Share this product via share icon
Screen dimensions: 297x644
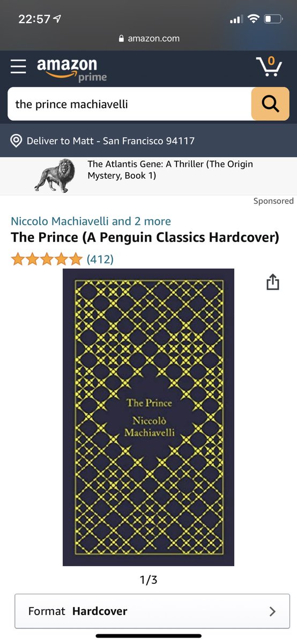(273, 282)
